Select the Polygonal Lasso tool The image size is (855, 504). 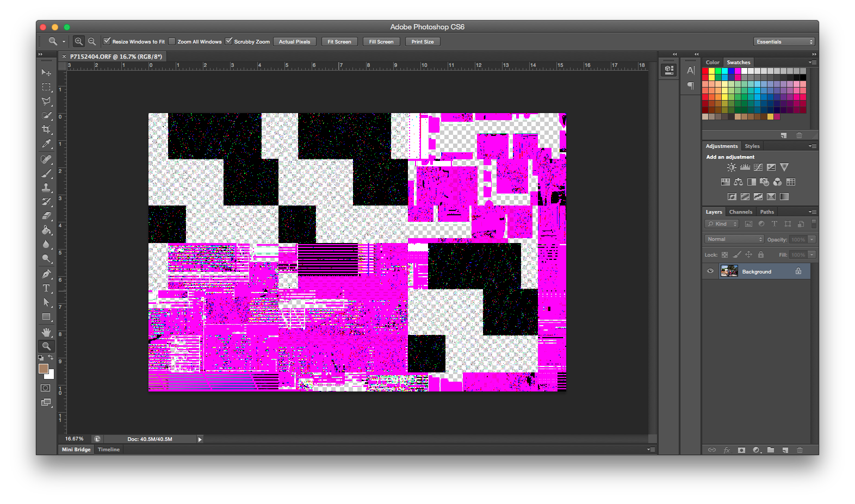click(x=46, y=101)
